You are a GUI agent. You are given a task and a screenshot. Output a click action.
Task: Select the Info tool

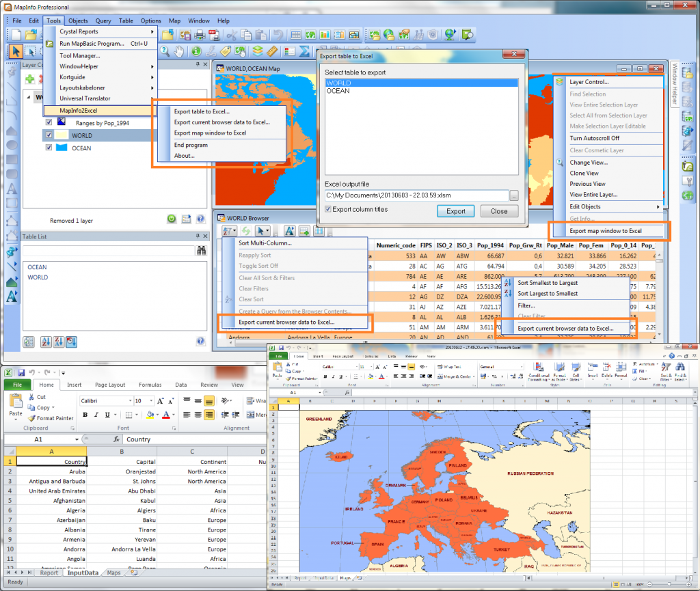(196, 51)
